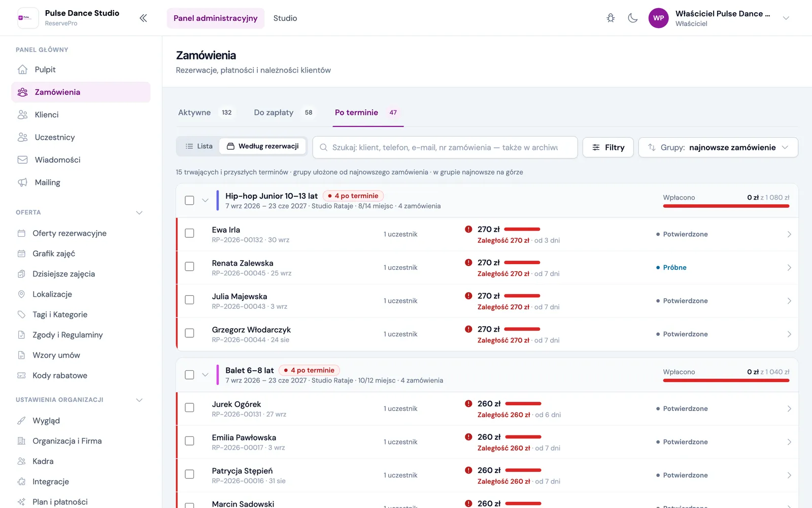Open Integracje puzzle item
The image size is (812, 508).
coord(81,482)
